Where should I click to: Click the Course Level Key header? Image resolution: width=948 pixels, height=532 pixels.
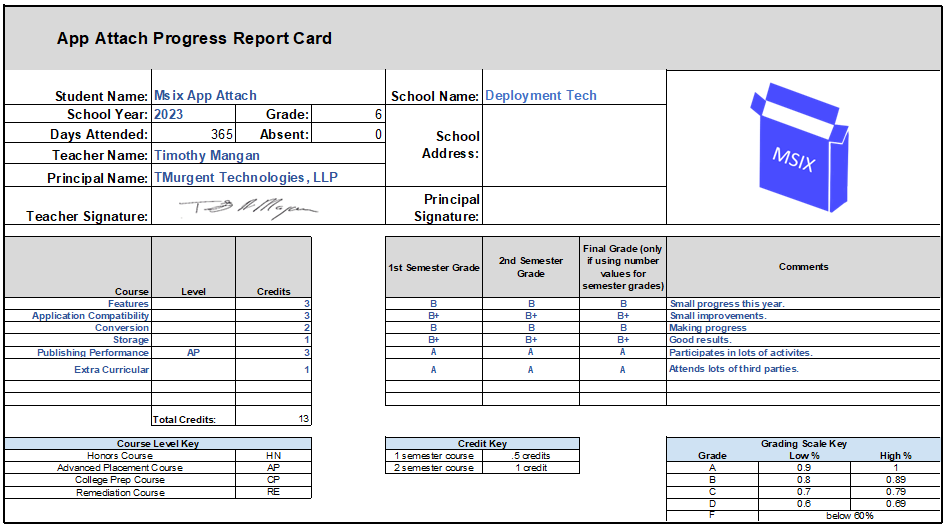157,443
